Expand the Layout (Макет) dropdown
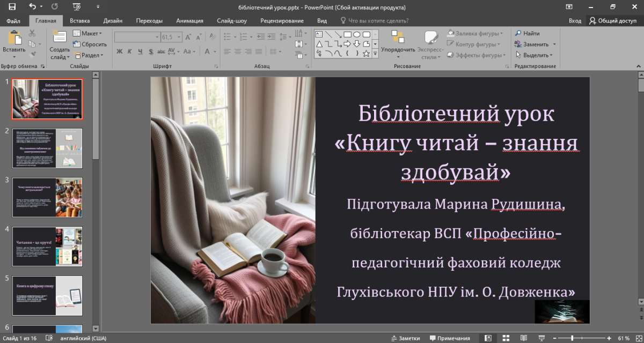The image size is (644, 343). click(90, 33)
